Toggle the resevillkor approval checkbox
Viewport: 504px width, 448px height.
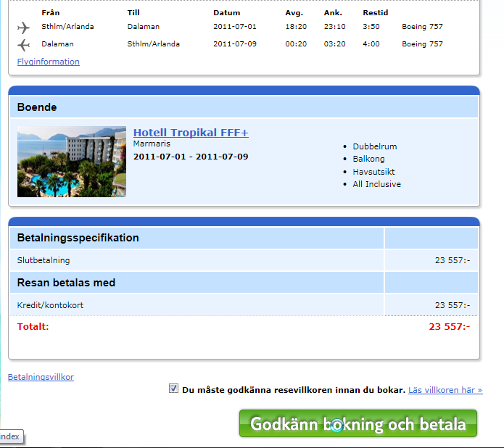point(173,389)
